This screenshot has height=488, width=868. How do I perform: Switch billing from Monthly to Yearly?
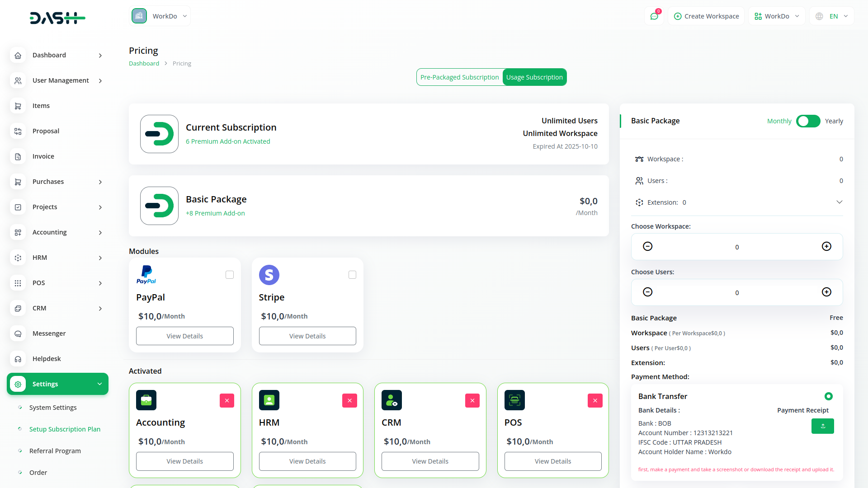[x=808, y=121]
